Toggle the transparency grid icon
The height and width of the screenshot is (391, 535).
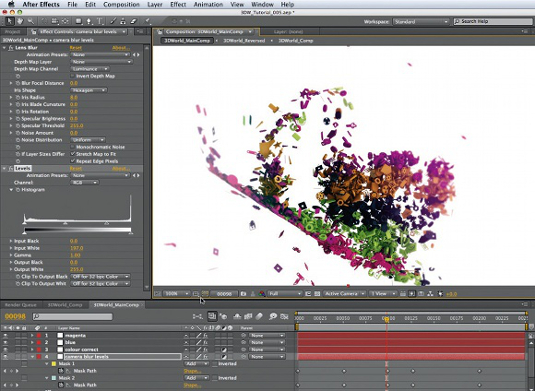coord(317,293)
